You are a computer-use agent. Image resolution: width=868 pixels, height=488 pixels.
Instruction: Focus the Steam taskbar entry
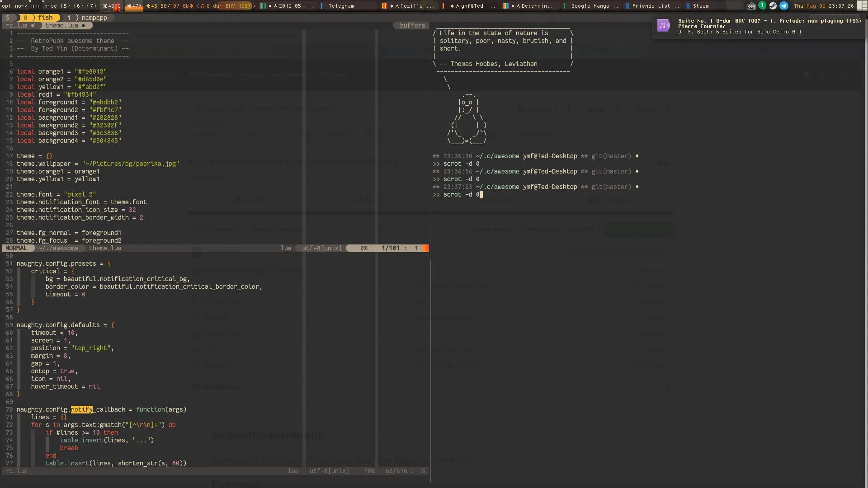700,6
